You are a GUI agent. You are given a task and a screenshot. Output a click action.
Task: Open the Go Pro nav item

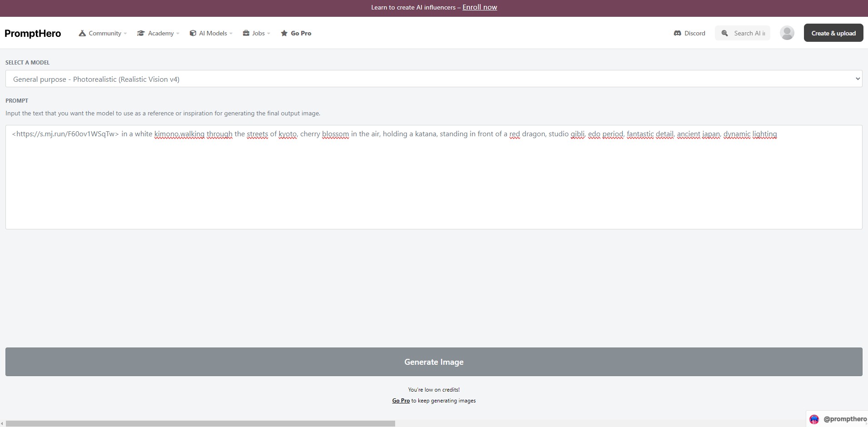click(x=296, y=33)
